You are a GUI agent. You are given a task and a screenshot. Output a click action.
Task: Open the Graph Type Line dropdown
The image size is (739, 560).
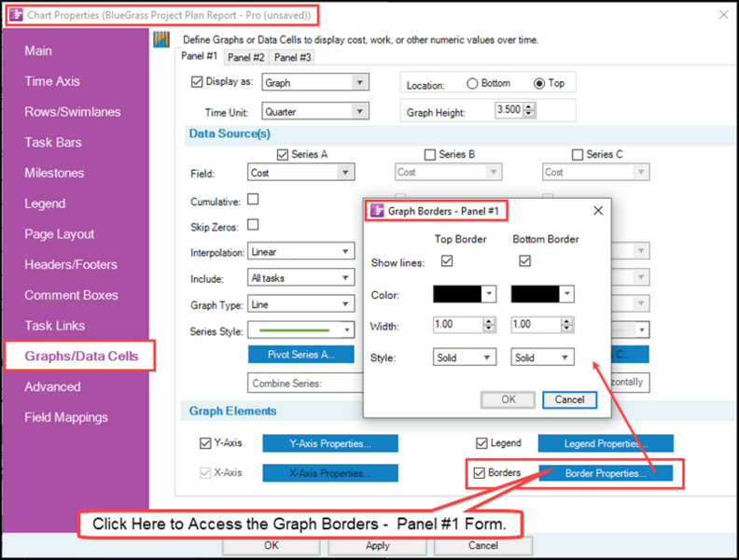300,304
